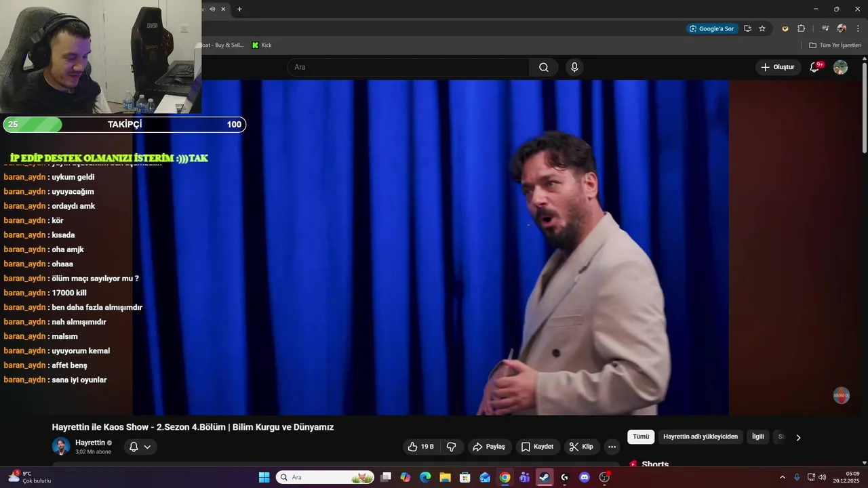Screen dimensions: 868x488
Task: Switch to Steam in the taskbar
Action: click(x=545, y=477)
